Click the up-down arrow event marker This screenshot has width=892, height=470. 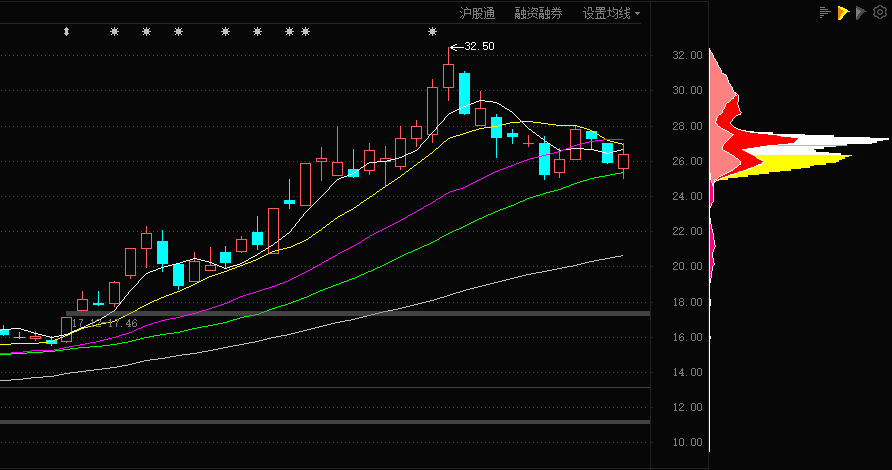tap(67, 32)
